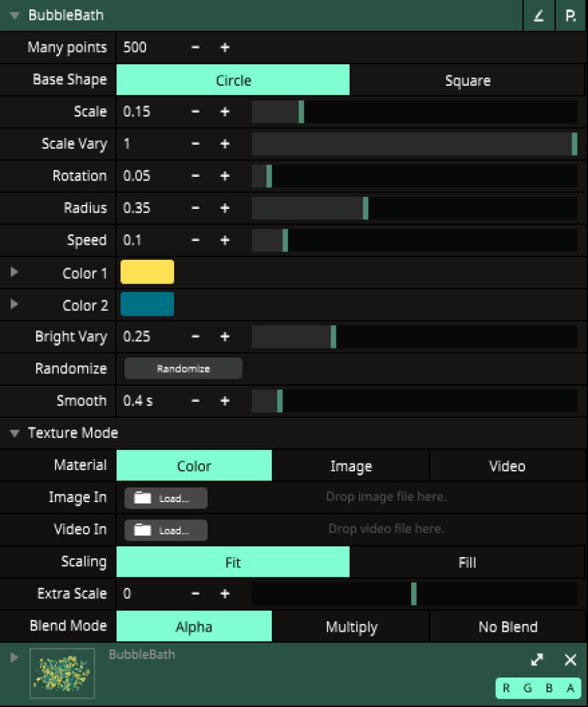Viewport: 588px width, 707px height.
Task: Click the BubbleBath preview thumbnail
Action: click(x=62, y=673)
